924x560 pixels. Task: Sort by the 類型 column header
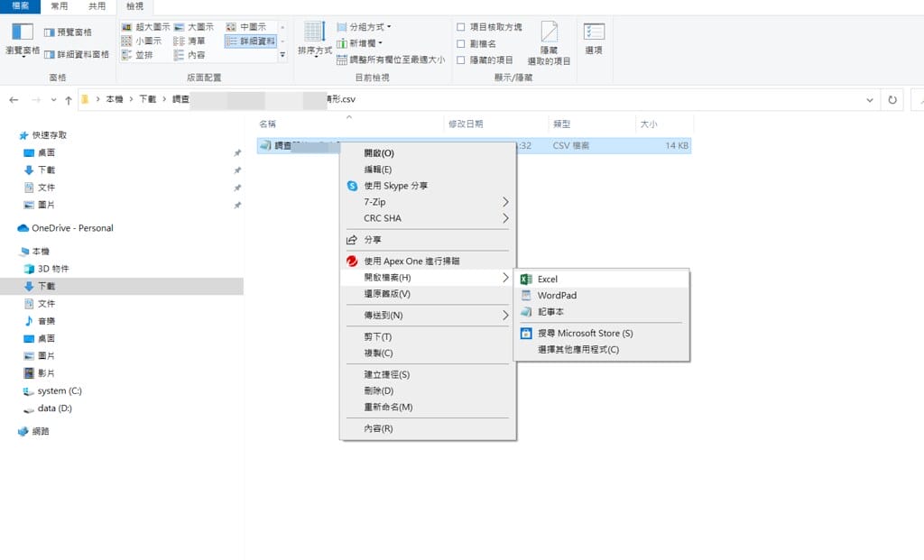pyautogui.click(x=561, y=124)
